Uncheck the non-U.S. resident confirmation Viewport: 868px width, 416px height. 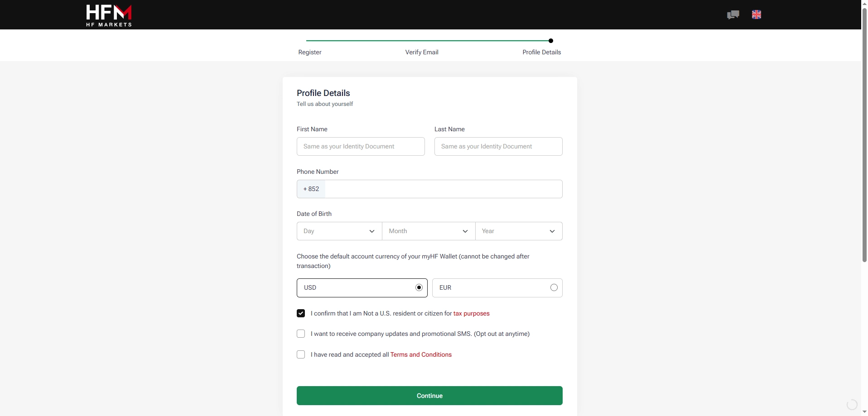[x=300, y=313]
